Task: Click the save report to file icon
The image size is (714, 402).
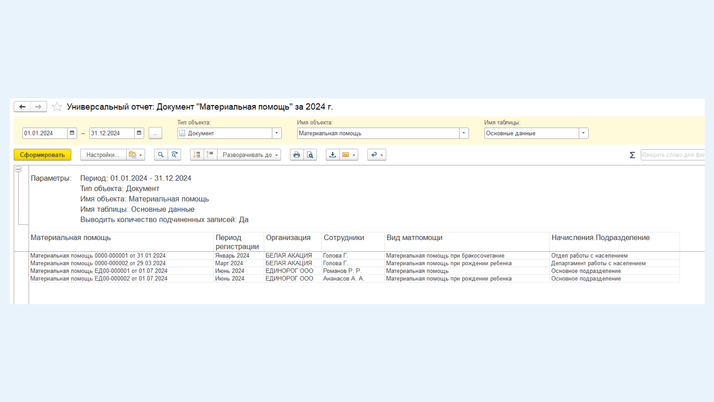Action: (333, 155)
